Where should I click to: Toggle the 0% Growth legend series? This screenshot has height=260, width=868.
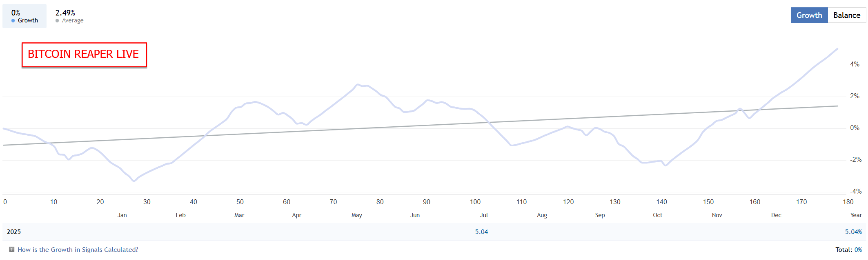click(24, 16)
